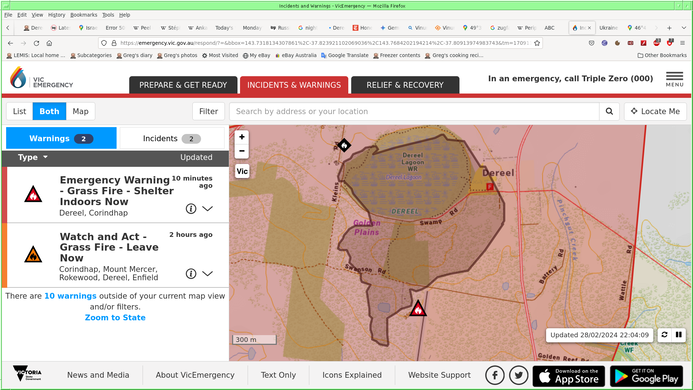Image resolution: width=693 pixels, height=390 pixels.
Task: Open Relief & Recovery section
Action: 405,85
